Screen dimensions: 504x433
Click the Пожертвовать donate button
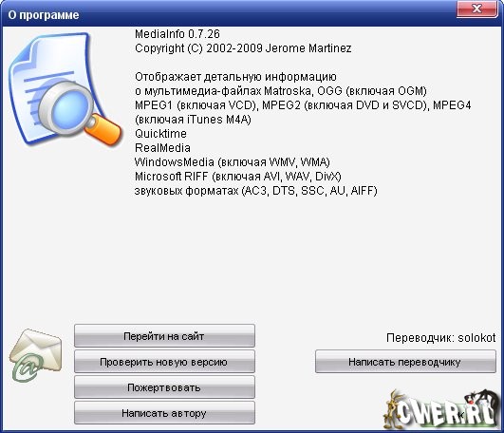(x=164, y=387)
